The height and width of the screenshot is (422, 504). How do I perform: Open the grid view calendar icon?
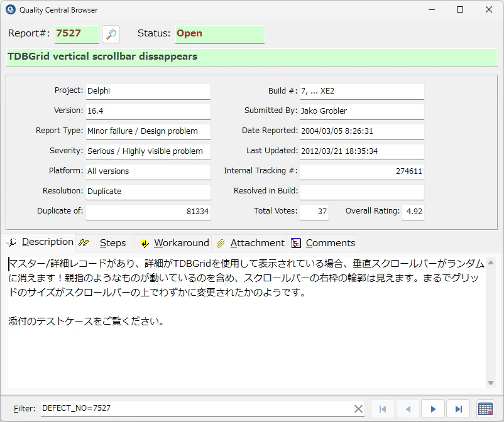[x=485, y=409]
